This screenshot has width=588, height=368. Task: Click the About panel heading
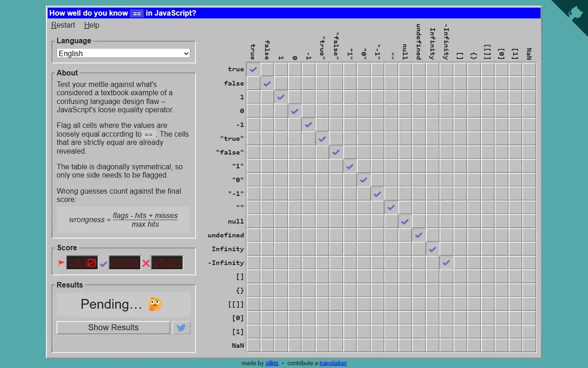coord(67,73)
